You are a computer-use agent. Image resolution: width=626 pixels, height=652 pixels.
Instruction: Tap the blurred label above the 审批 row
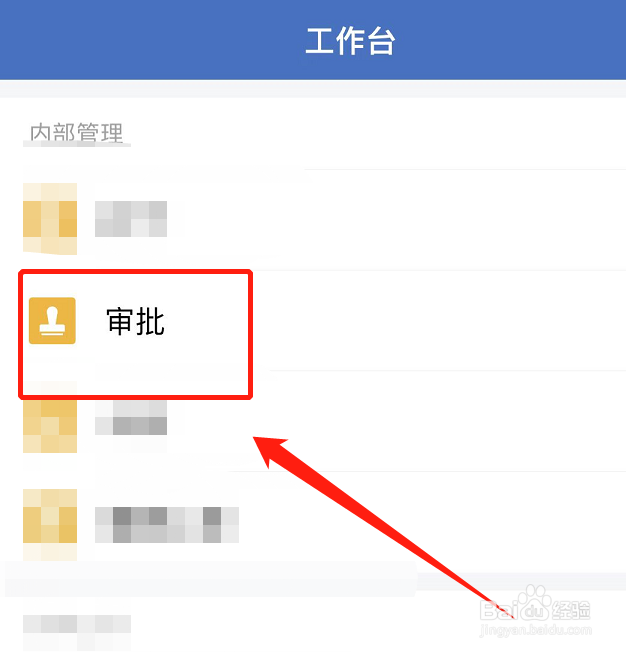131,219
